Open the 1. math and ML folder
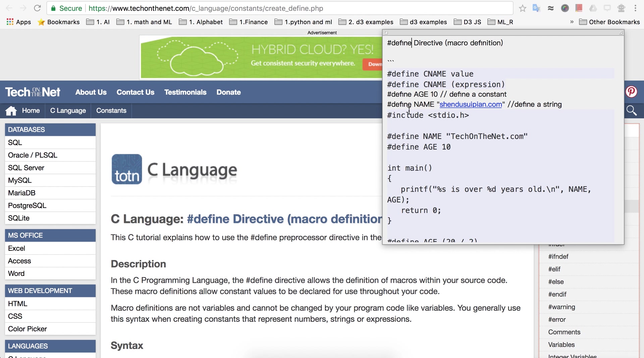The image size is (644, 358). pos(144,22)
